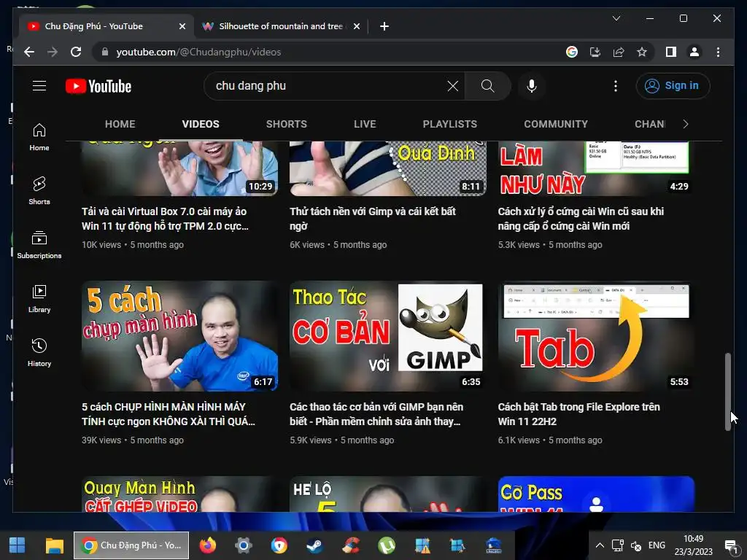Click the 5 cách chụp màn hình thumbnail
The image size is (747, 560).
[179, 336]
